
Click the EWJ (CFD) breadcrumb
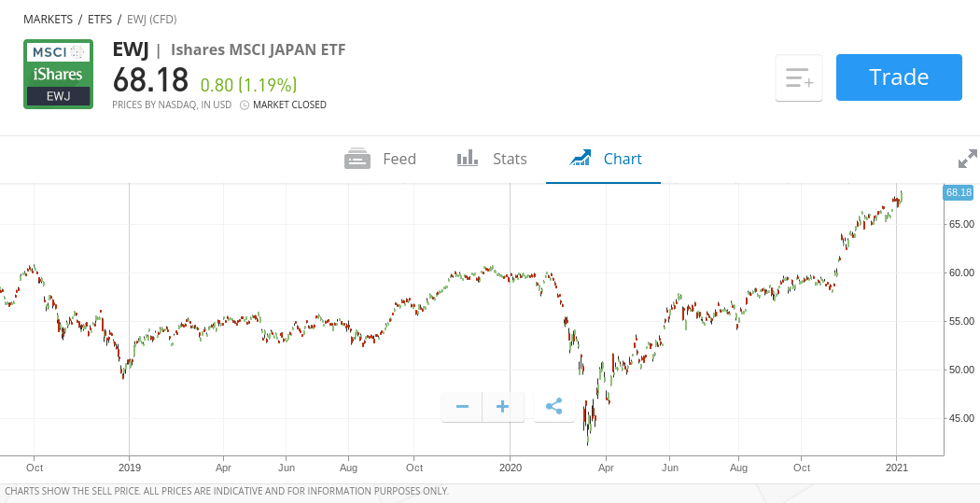point(152,20)
